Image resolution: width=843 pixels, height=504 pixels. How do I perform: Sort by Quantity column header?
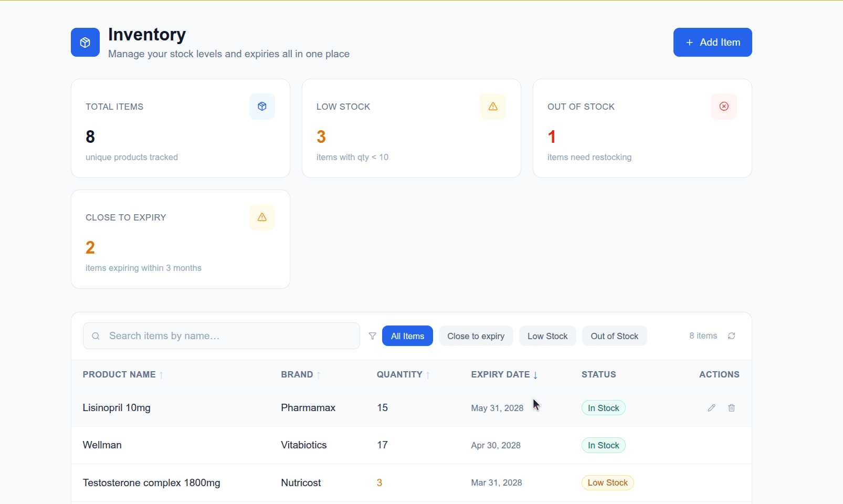[x=403, y=374]
